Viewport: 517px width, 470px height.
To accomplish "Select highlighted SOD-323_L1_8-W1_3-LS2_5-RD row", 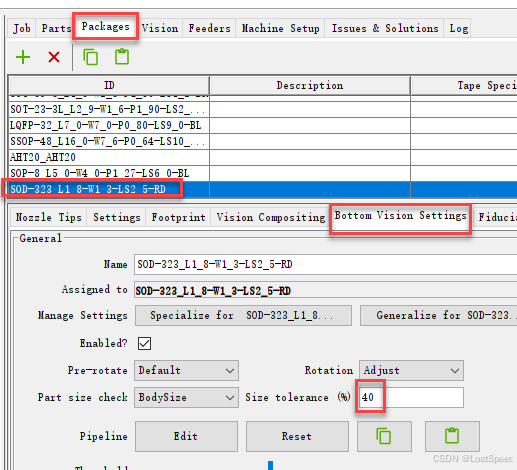I will (x=263, y=189).
